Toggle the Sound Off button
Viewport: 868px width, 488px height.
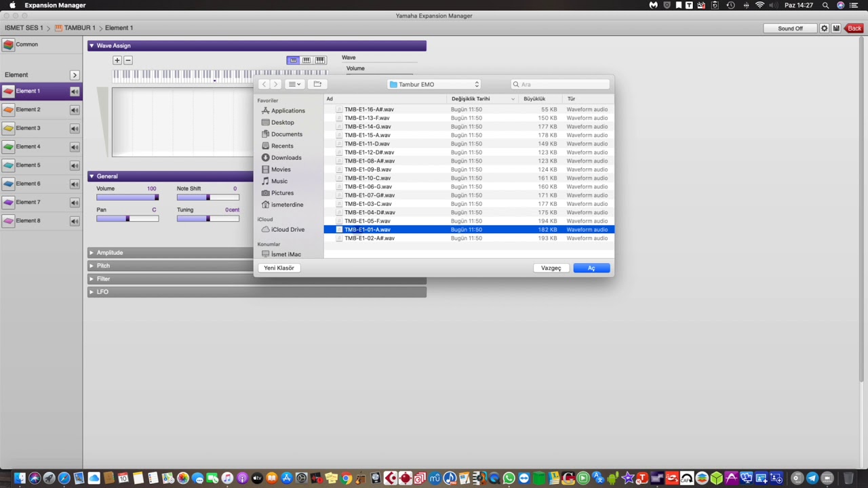tap(790, 28)
